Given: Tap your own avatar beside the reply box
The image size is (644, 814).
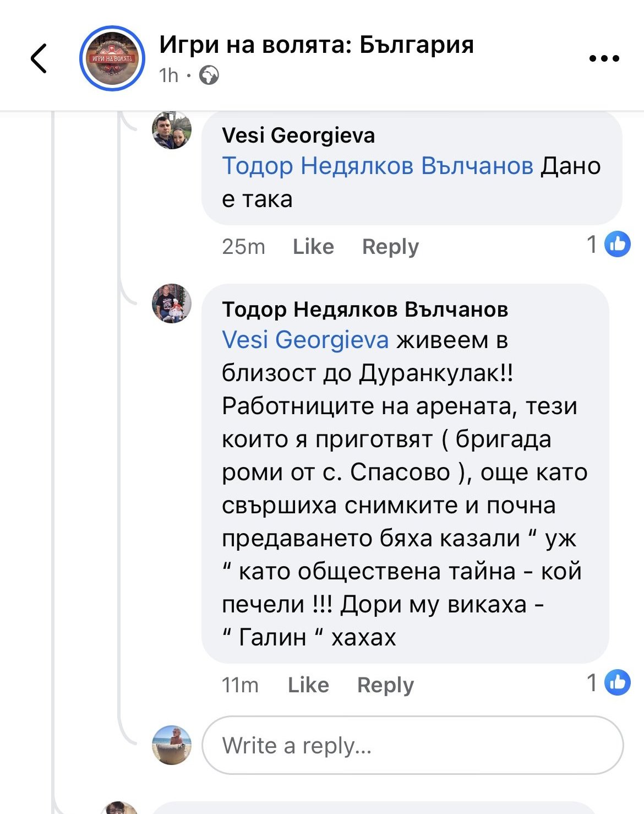Looking at the screenshot, I should [172, 745].
